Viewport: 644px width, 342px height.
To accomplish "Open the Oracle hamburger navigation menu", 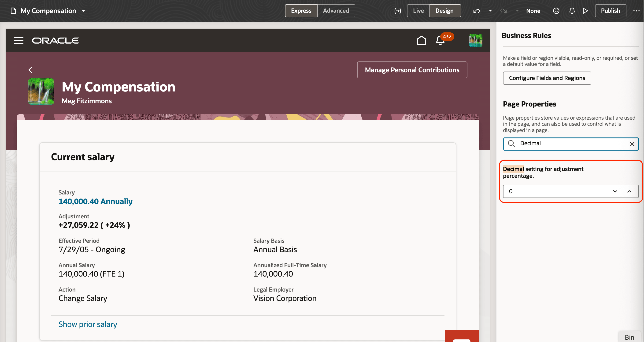I will [19, 40].
